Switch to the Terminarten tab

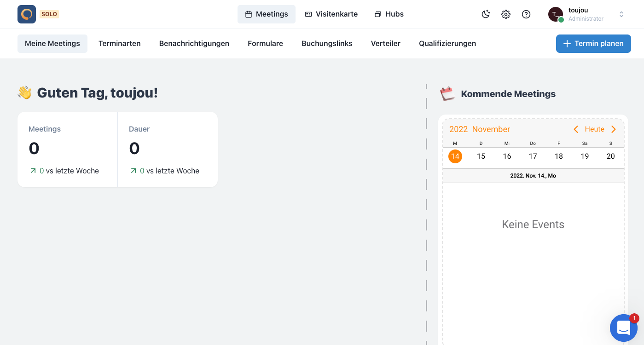(120, 44)
